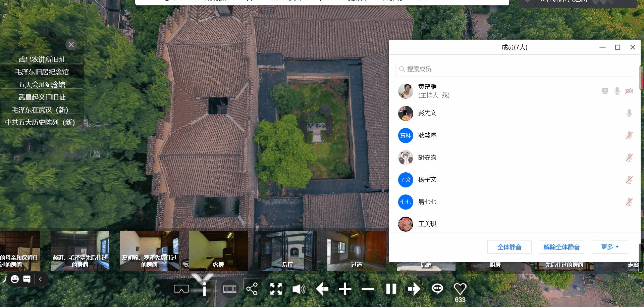The height and width of the screenshot is (307, 644).
Task: Click the 全体静音 button
Action: pyautogui.click(x=509, y=247)
